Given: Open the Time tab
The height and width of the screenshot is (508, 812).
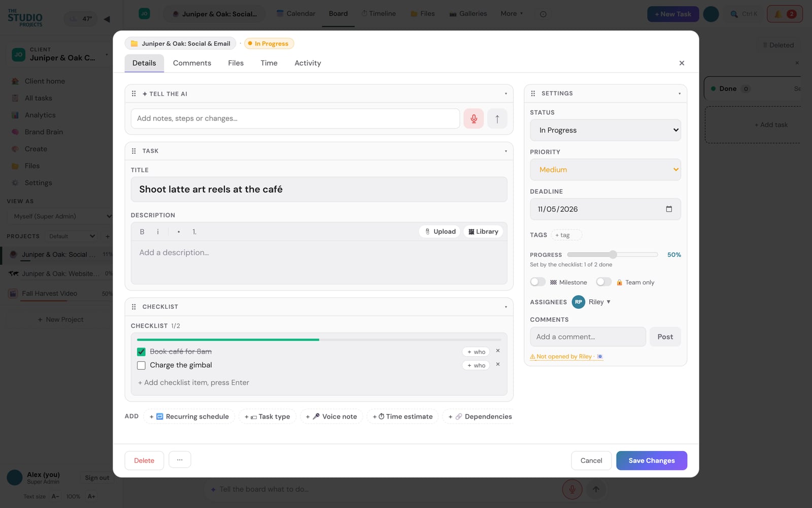Looking at the screenshot, I should [x=269, y=63].
